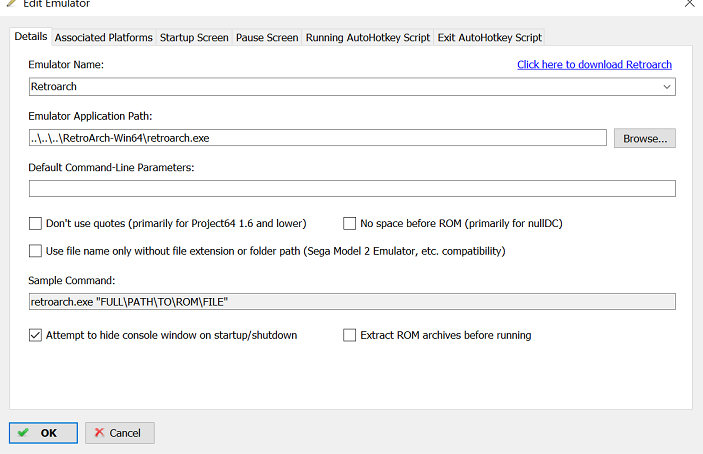This screenshot has width=703, height=454.
Task: Open the Running AutoHotkey Script tab
Action: pos(368,38)
